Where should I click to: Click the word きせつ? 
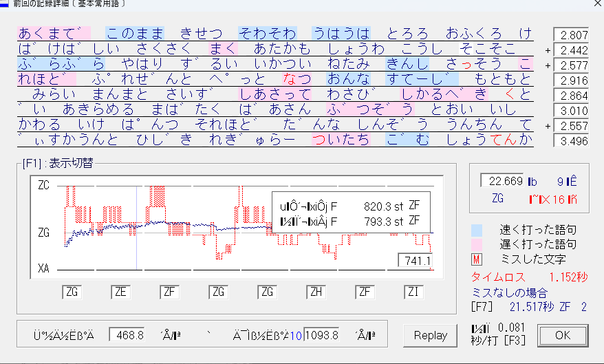[202, 34]
